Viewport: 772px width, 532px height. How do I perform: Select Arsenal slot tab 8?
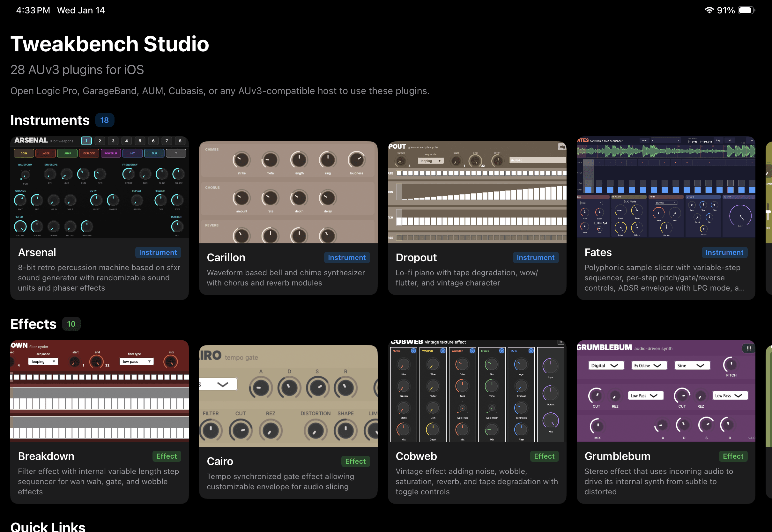[x=180, y=141]
